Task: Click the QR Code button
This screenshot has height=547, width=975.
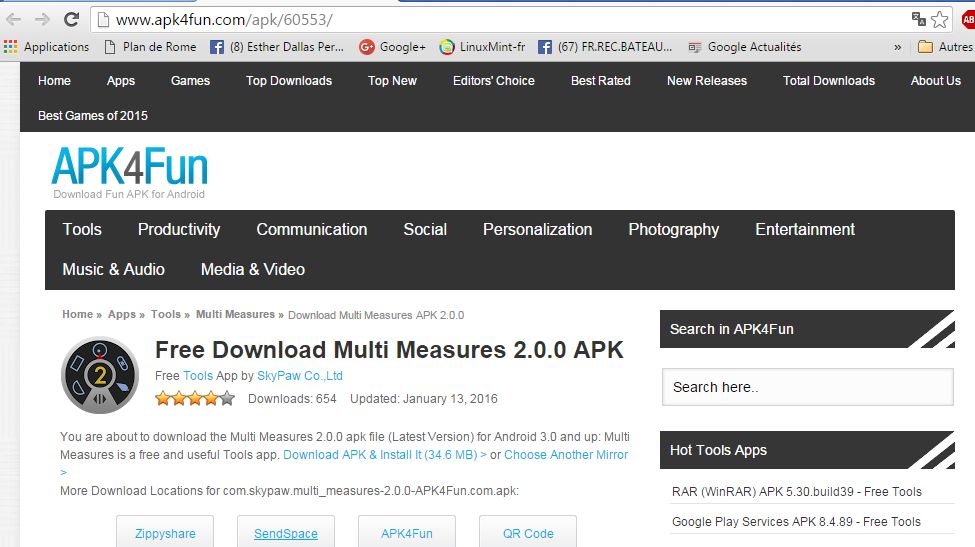Action: pos(528,533)
